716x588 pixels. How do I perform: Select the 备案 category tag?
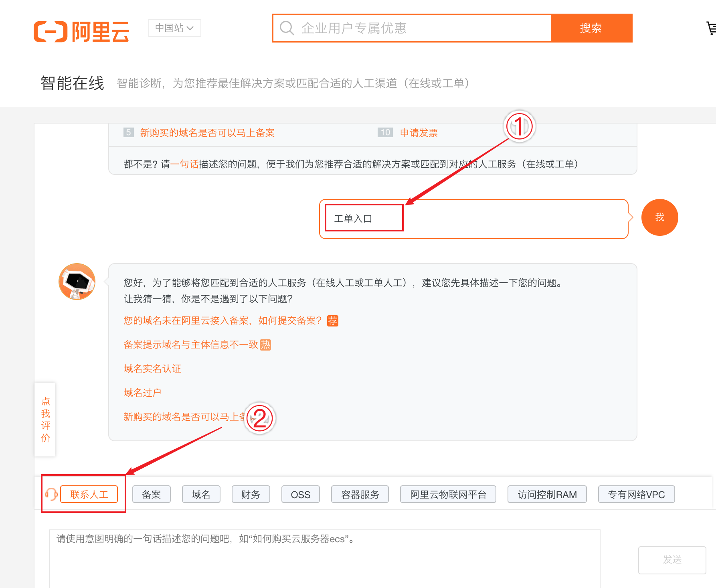click(x=152, y=494)
